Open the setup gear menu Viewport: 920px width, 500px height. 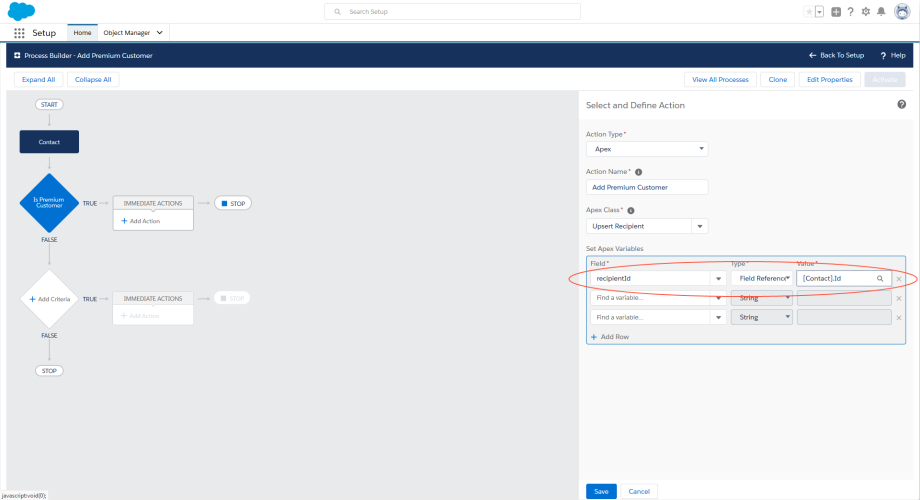pyautogui.click(x=866, y=12)
